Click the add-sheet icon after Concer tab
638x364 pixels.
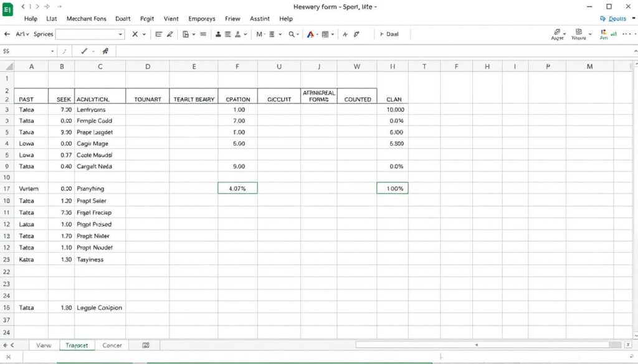pos(146,345)
